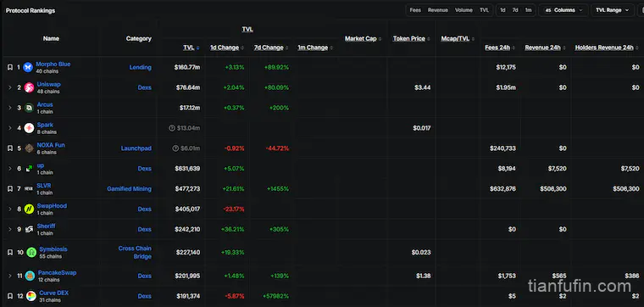Click the $160.77m TVL value
644x307 pixels.
pyautogui.click(x=187, y=67)
